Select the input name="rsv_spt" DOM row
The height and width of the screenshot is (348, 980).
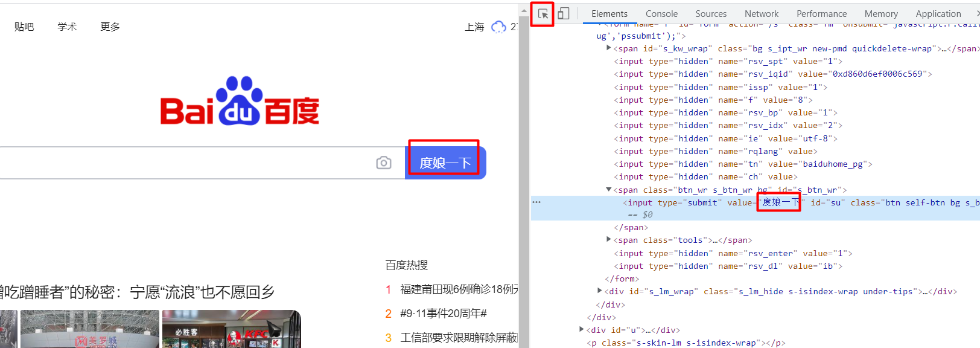coord(728,61)
